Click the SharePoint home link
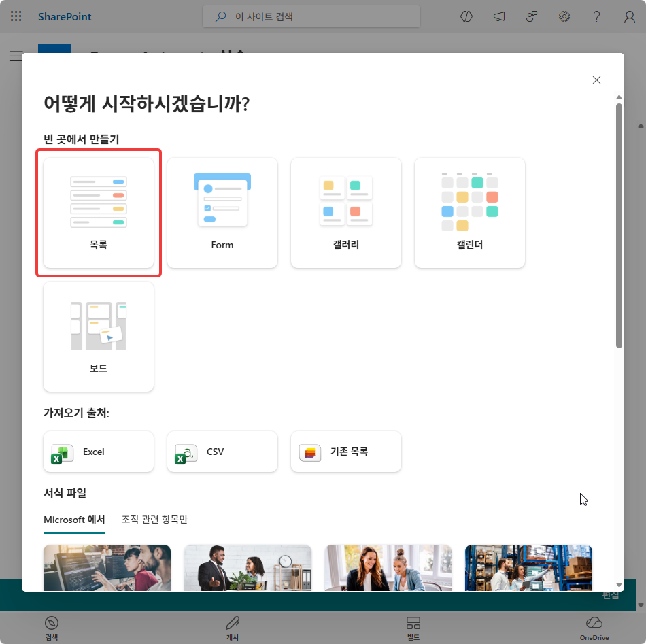This screenshot has height=644, width=646. (x=65, y=16)
